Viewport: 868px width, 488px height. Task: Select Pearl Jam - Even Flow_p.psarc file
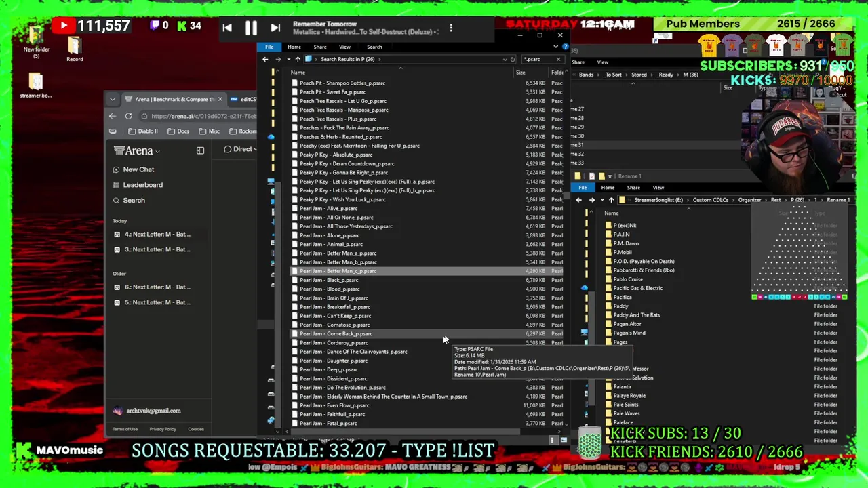pos(334,405)
